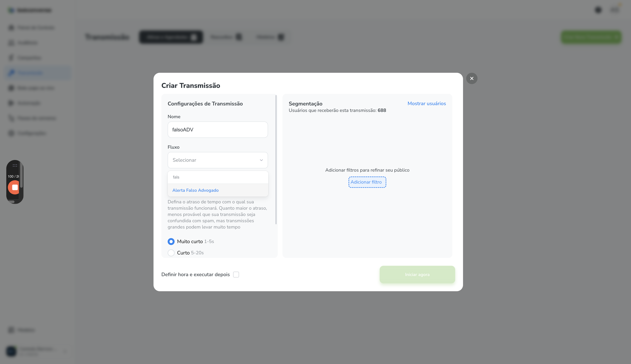This screenshot has width=631, height=364.
Task: Select the highlighted blue sidebar item icon
Action: click(11, 73)
